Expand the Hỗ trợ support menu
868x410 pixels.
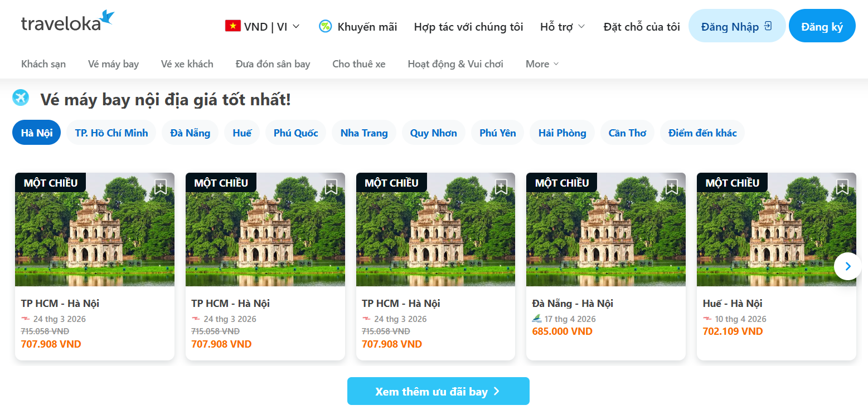point(562,26)
